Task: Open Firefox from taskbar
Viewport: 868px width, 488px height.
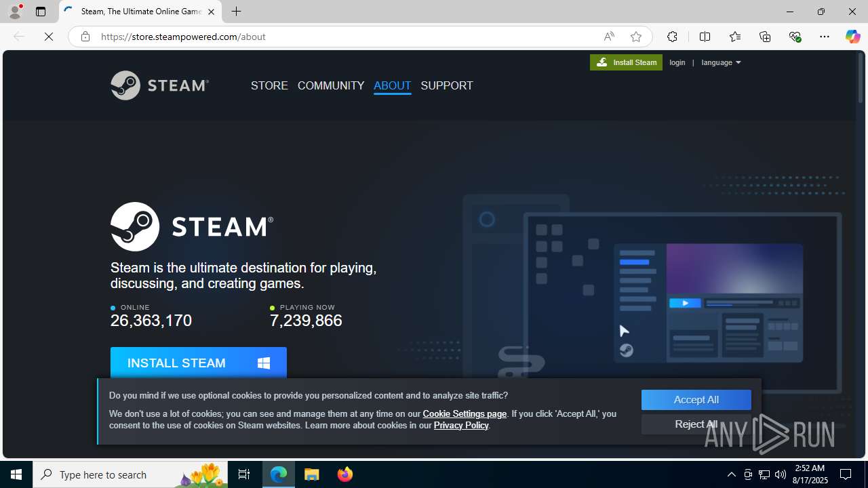Action: tap(345, 474)
